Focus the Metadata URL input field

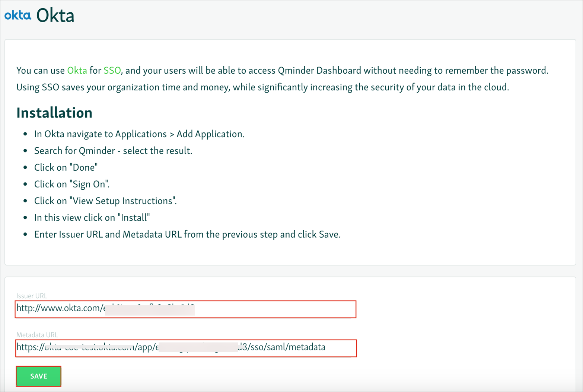pos(339,348)
